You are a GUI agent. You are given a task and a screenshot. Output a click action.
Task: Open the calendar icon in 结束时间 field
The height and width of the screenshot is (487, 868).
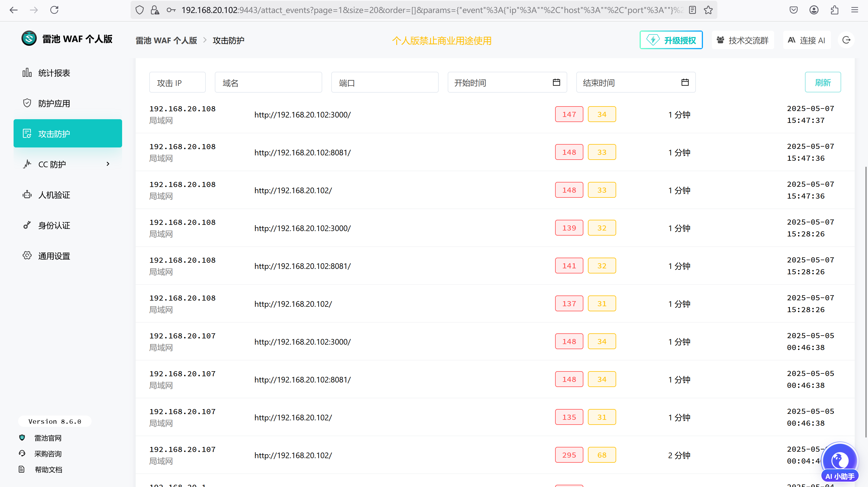pos(685,82)
